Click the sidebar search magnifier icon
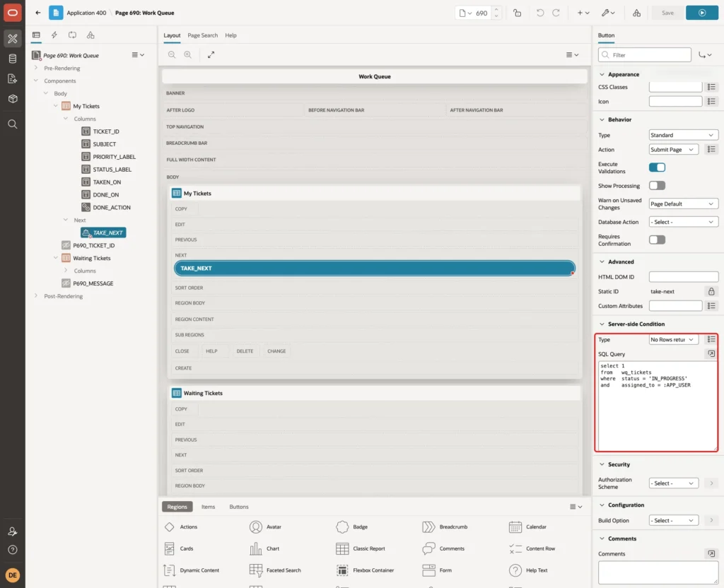 coord(13,124)
